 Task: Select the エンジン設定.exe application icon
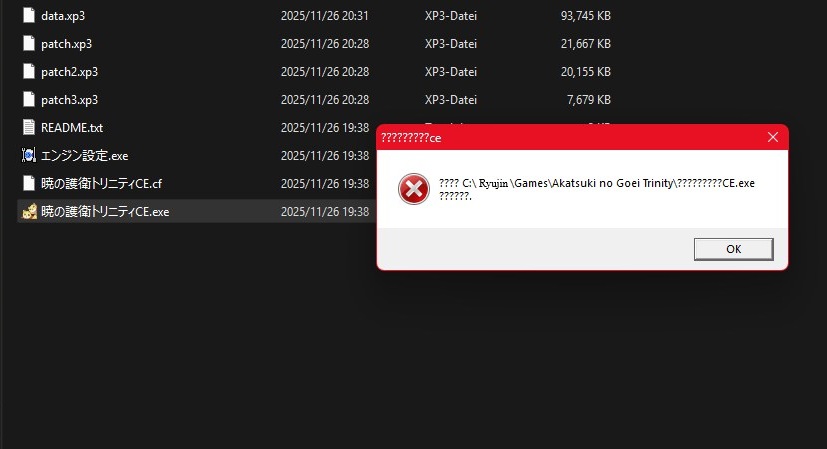click(28, 155)
